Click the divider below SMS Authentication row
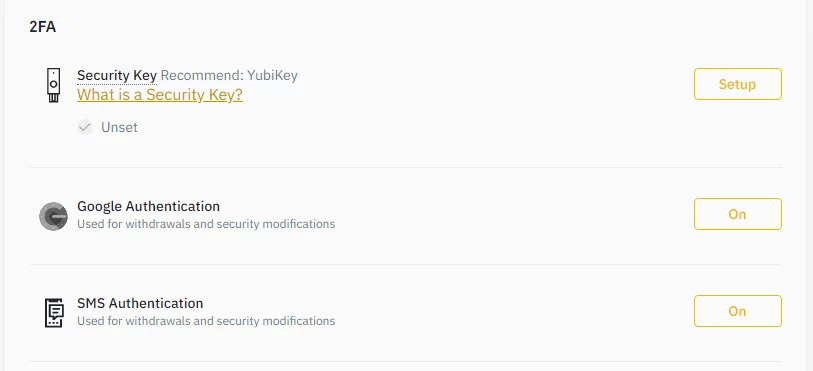Image resolution: width=813 pixels, height=371 pixels. (405, 361)
